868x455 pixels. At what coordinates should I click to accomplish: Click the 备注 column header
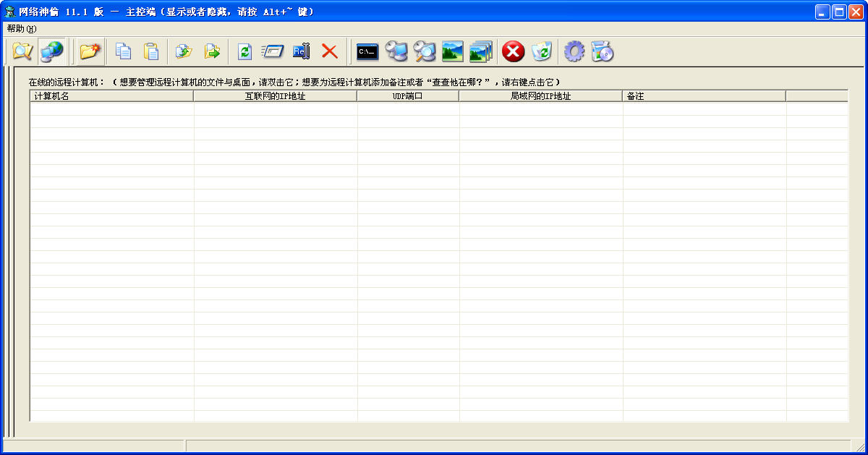click(x=704, y=96)
